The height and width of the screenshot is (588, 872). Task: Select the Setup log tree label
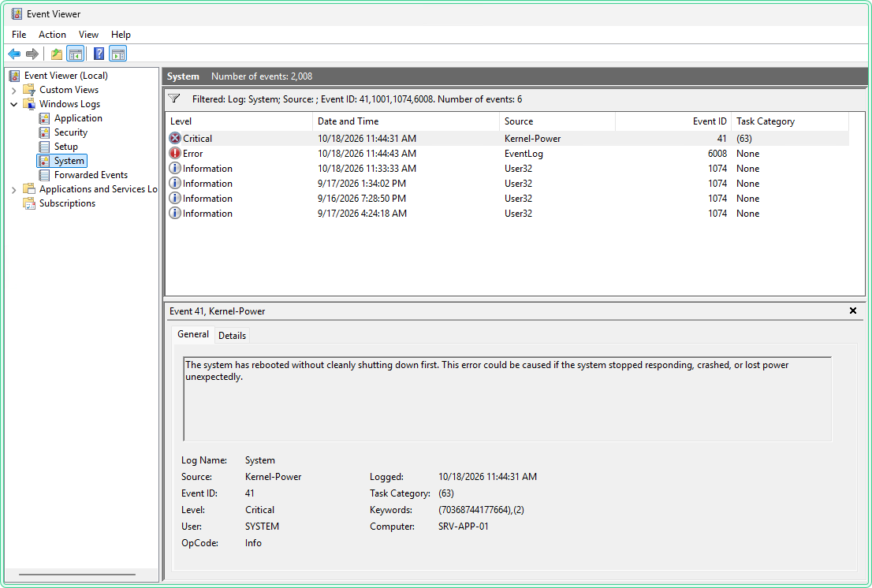tap(66, 147)
